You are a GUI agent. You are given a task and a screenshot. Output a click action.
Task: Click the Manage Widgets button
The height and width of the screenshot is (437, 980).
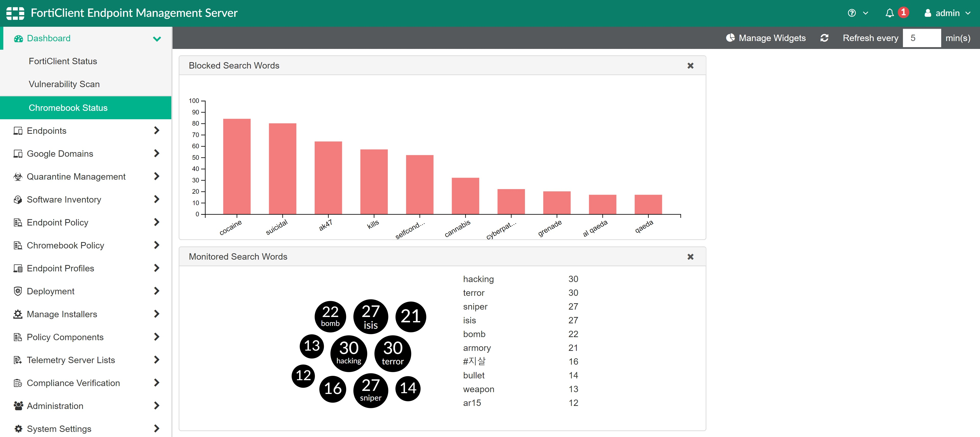[x=765, y=38]
